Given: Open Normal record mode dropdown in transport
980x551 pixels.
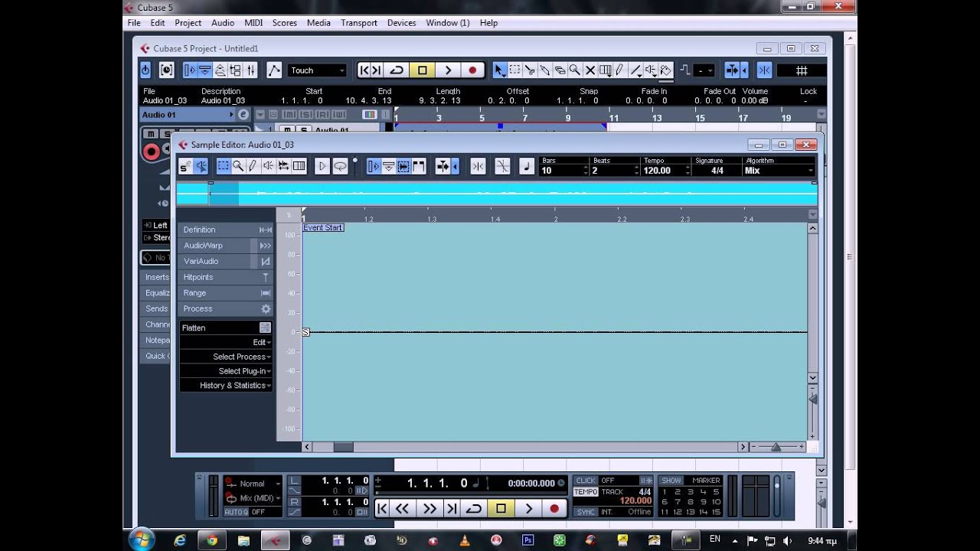Looking at the screenshot, I should pyautogui.click(x=253, y=484).
